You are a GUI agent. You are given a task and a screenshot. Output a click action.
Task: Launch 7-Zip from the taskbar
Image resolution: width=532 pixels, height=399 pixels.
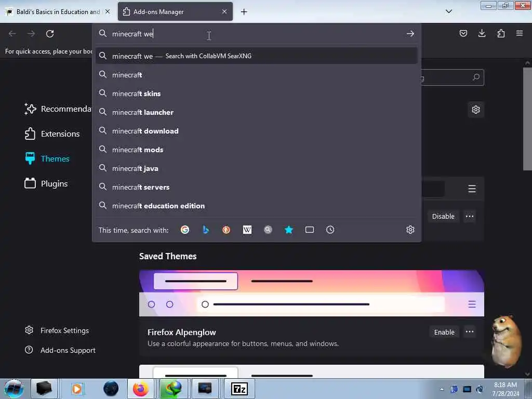[x=239, y=389]
